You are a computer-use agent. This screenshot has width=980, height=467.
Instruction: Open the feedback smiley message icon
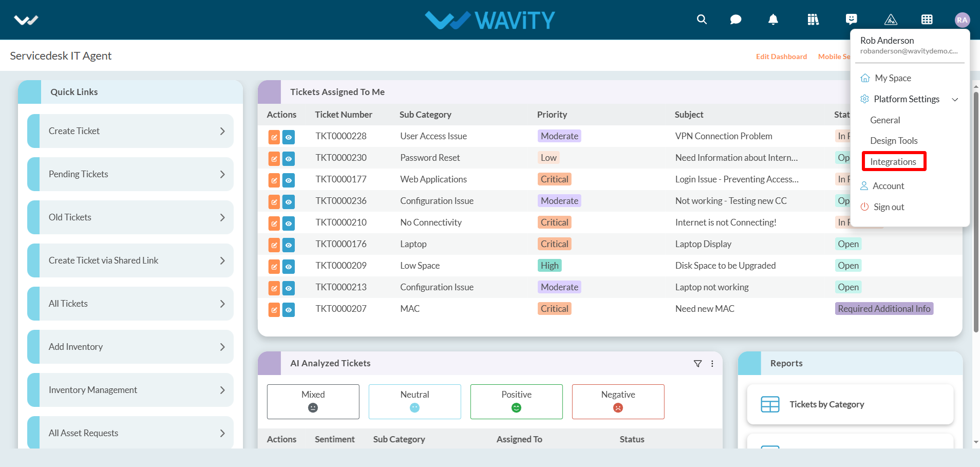coord(851,20)
